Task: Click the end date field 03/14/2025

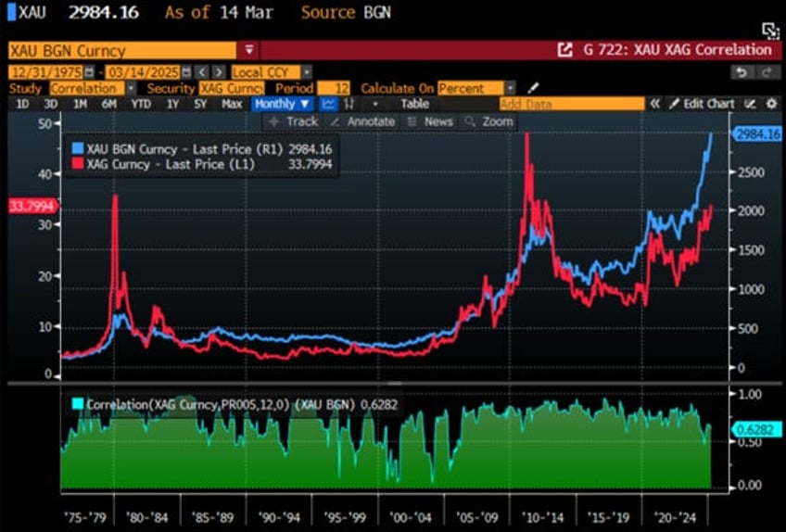Action: pyautogui.click(x=143, y=72)
